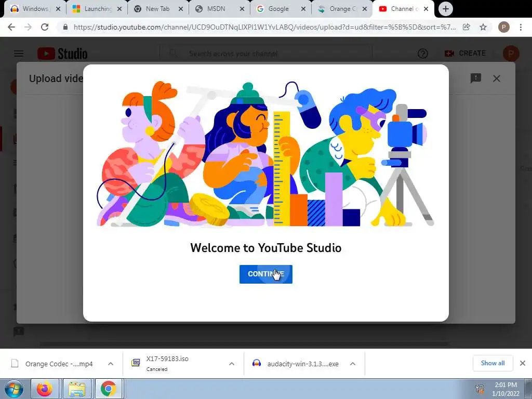Click the network icon in system tray
Screen dimensions: 532x399
[480, 389]
